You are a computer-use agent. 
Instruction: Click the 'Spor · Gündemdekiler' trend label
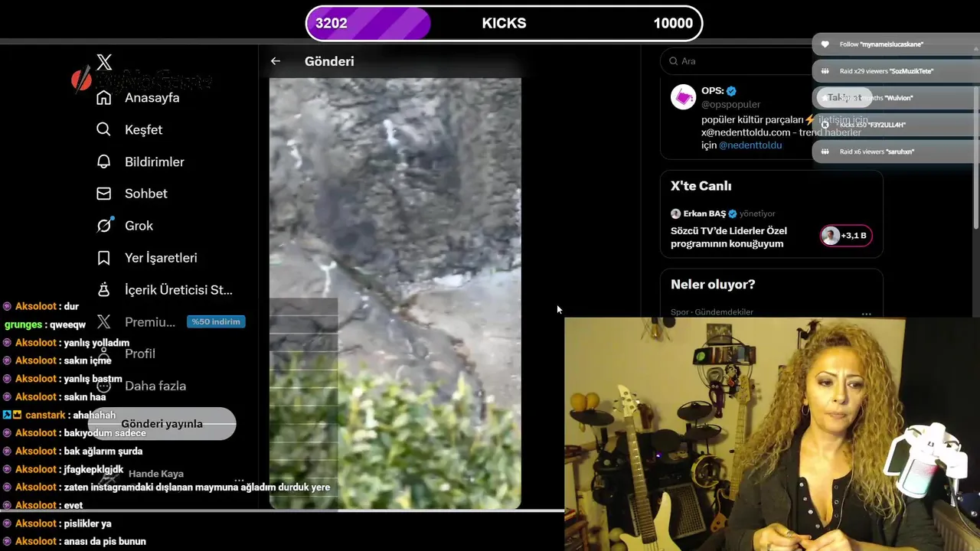click(712, 312)
